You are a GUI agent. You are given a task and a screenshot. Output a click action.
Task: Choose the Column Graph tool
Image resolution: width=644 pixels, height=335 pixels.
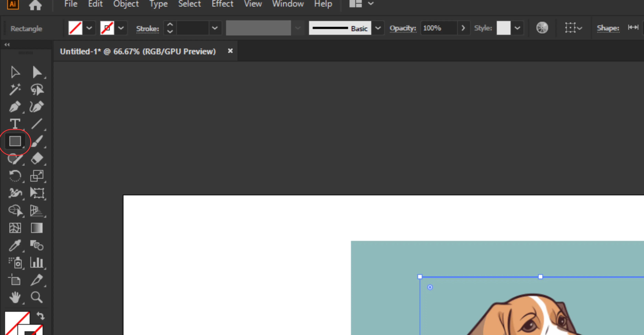(37, 263)
